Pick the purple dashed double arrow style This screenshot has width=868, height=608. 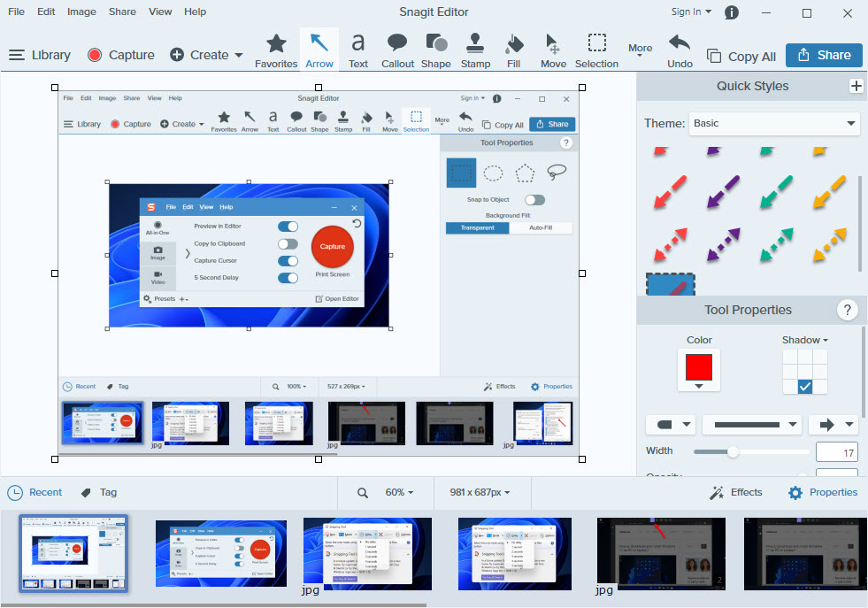(723, 244)
